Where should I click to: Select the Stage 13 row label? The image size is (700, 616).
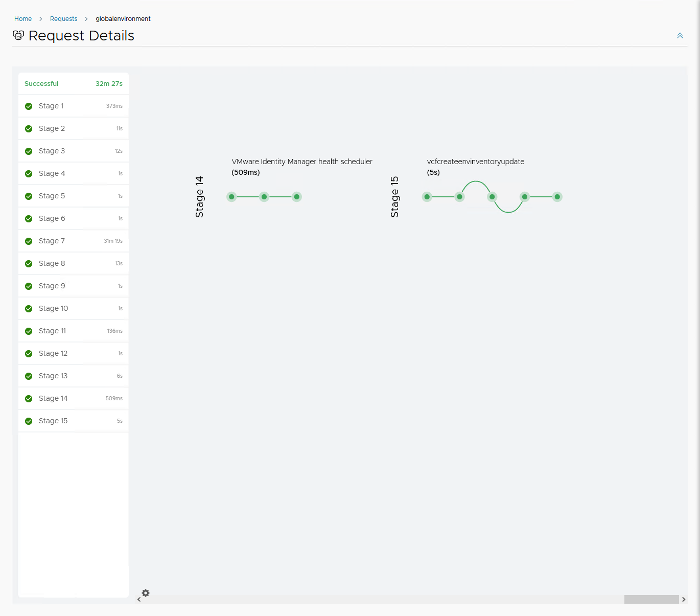point(53,376)
